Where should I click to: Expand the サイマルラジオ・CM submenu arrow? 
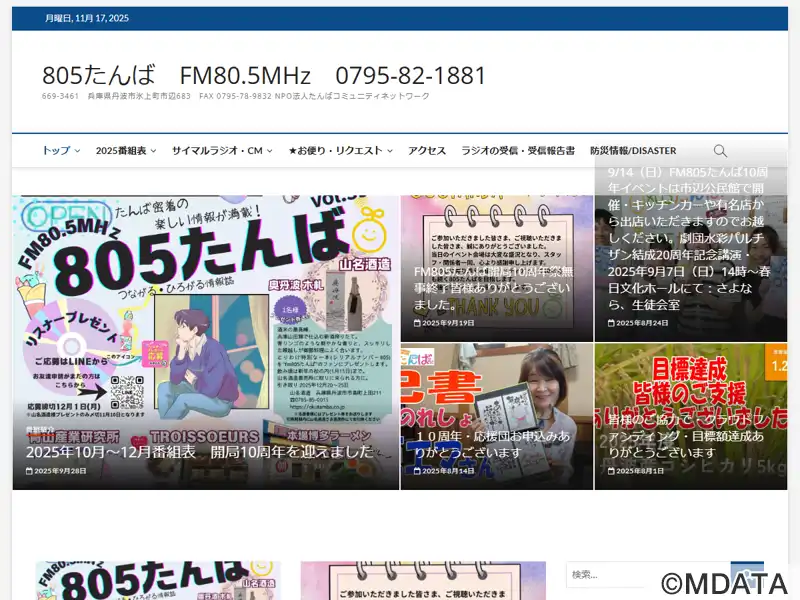[269, 151]
